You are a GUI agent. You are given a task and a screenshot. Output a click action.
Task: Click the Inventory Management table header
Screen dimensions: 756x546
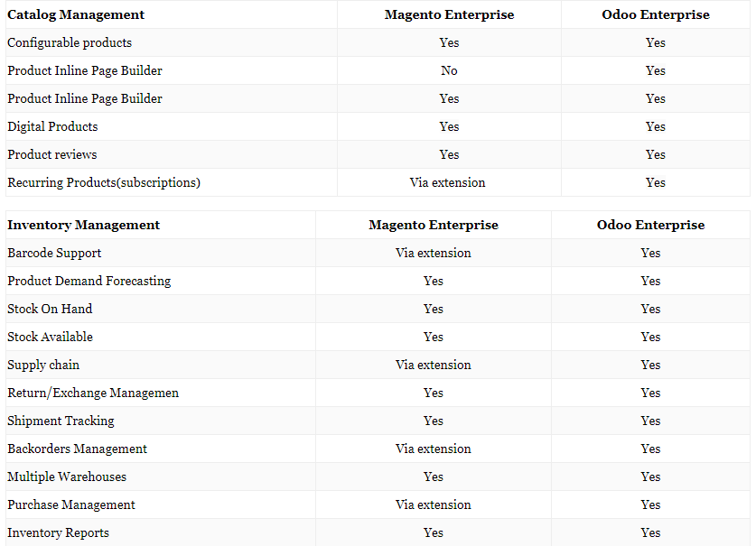tap(83, 225)
